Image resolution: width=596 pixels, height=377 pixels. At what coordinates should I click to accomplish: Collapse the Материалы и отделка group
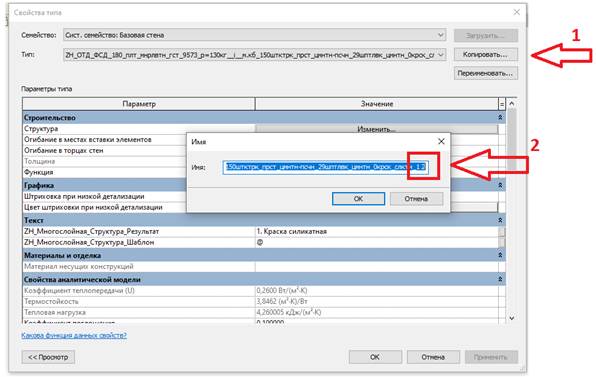click(x=500, y=255)
